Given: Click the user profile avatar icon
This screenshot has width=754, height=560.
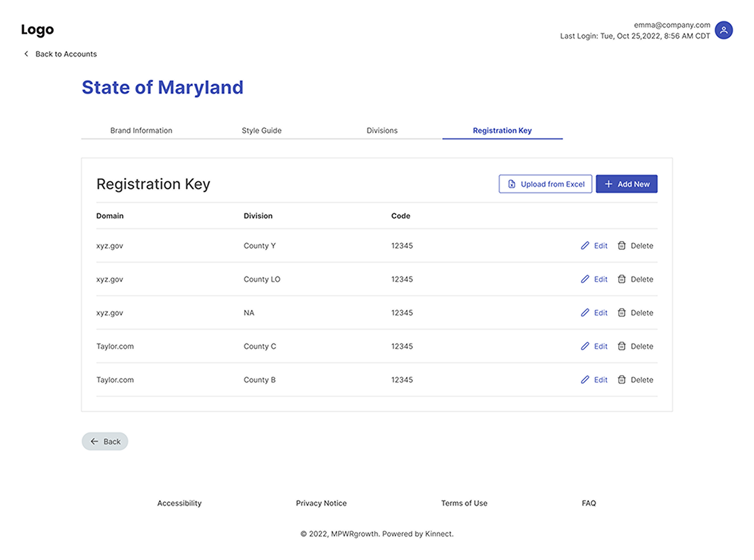Looking at the screenshot, I should click(x=723, y=30).
